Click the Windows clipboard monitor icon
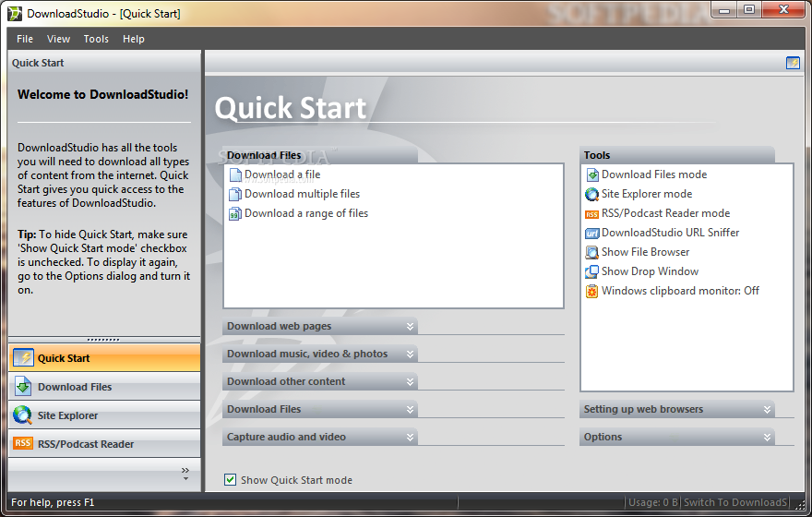The image size is (812, 517). pyautogui.click(x=591, y=291)
